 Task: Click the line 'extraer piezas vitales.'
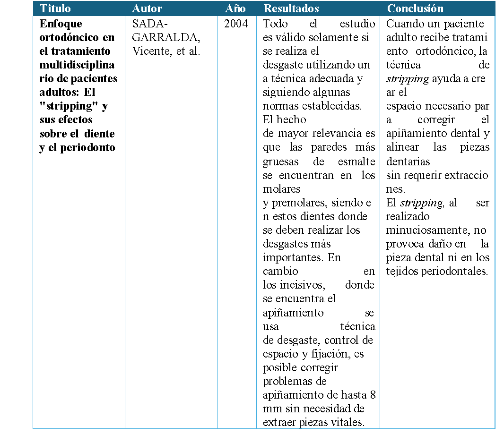[314, 423]
